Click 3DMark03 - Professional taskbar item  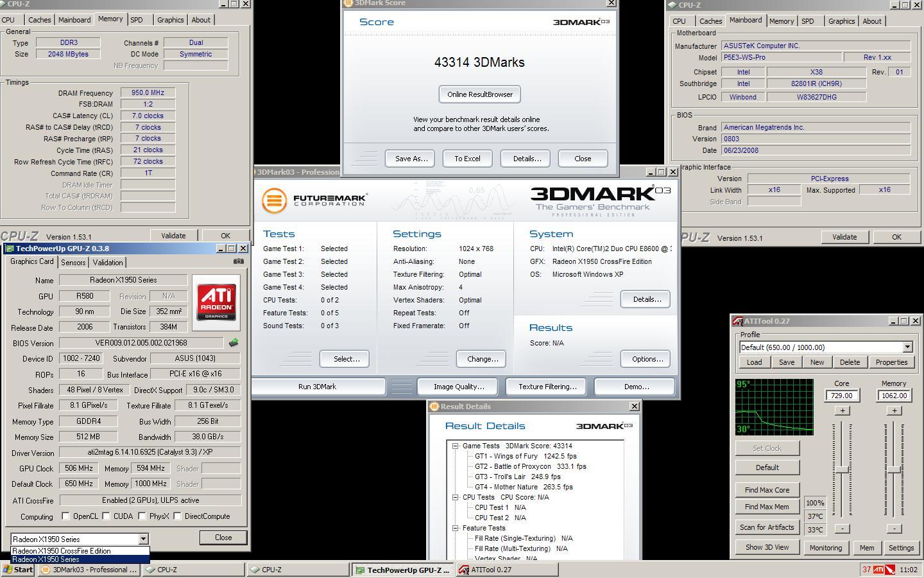click(89, 570)
